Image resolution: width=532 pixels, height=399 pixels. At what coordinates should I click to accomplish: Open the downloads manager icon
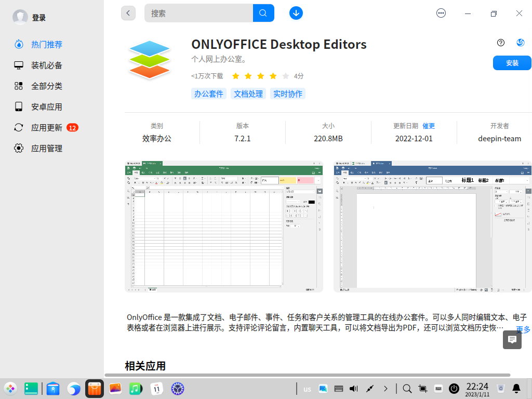coord(296,13)
